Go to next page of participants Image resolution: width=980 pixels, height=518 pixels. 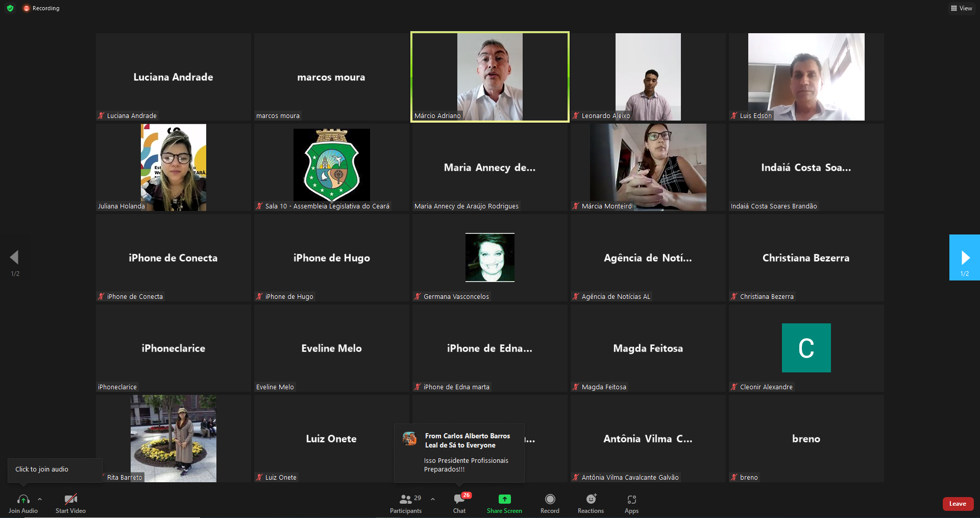coord(964,257)
